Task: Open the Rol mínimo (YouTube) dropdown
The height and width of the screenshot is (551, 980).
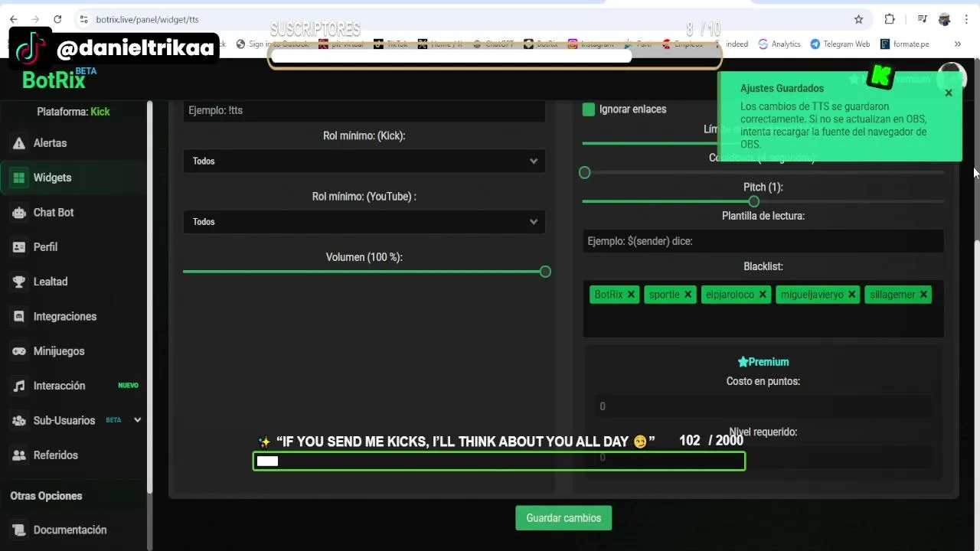Action: tap(364, 222)
